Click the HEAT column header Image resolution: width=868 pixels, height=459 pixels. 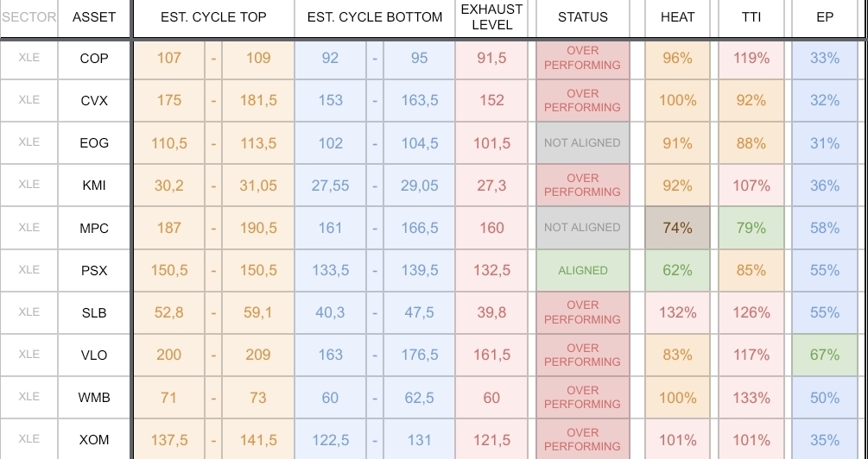(678, 17)
